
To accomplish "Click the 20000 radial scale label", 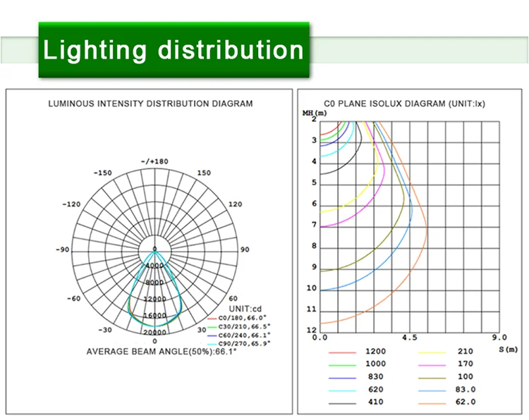I will point(154,332).
